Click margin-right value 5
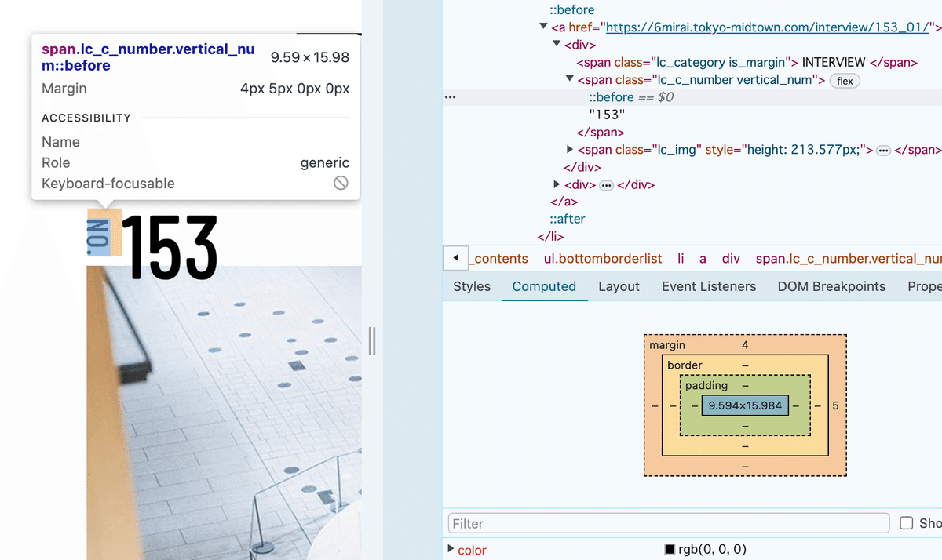942x560 pixels. tap(835, 406)
